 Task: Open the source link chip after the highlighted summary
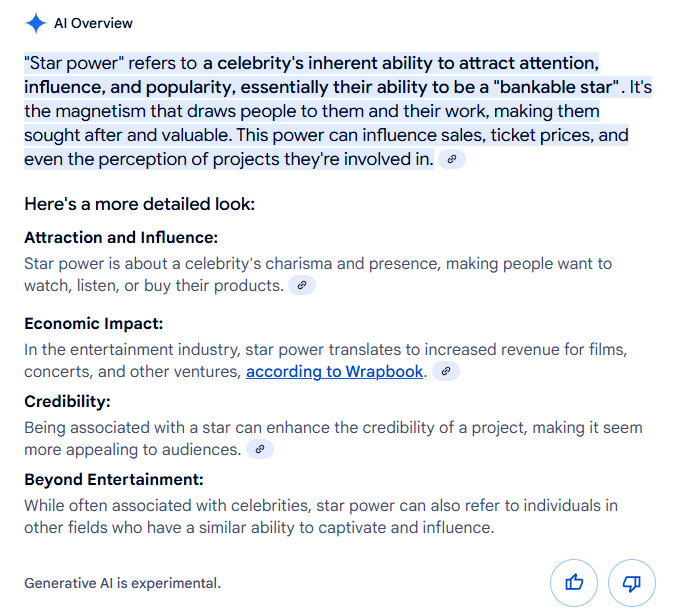(x=452, y=160)
